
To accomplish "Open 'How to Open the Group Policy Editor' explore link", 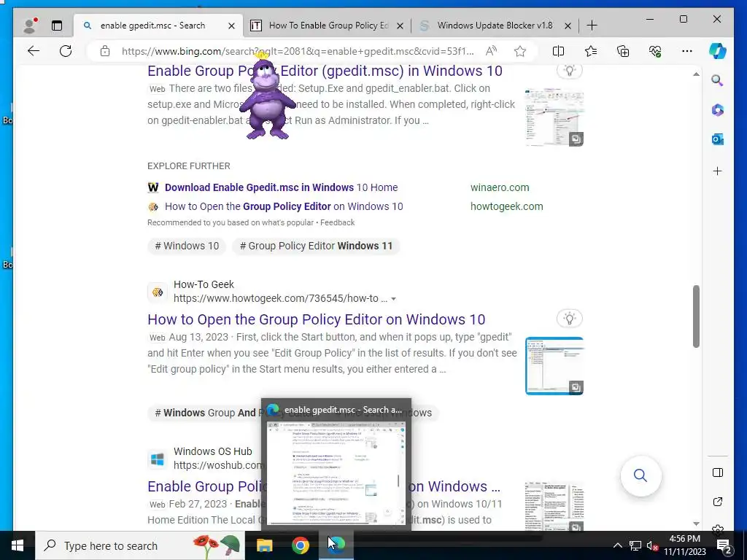I will tap(284, 206).
